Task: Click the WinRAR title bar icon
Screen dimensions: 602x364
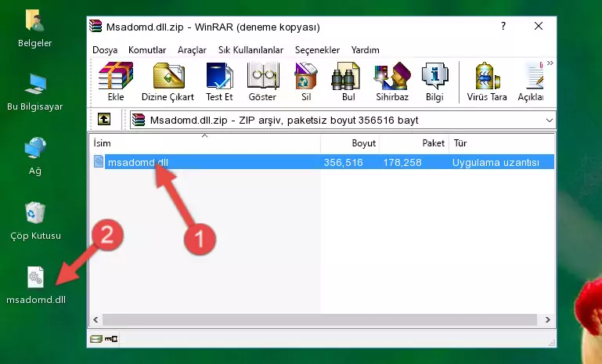Action: pyautogui.click(x=96, y=26)
